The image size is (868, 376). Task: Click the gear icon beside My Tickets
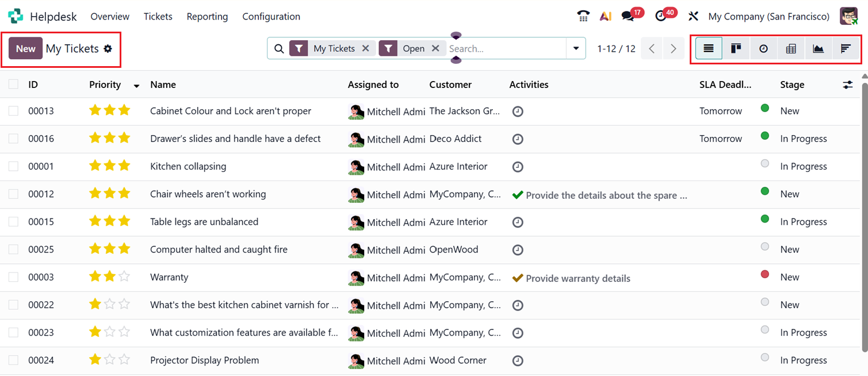(x=108, y=49)
